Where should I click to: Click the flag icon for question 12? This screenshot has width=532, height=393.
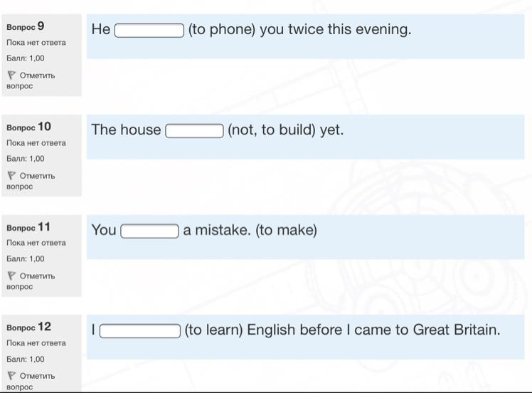tap(11, 375)
